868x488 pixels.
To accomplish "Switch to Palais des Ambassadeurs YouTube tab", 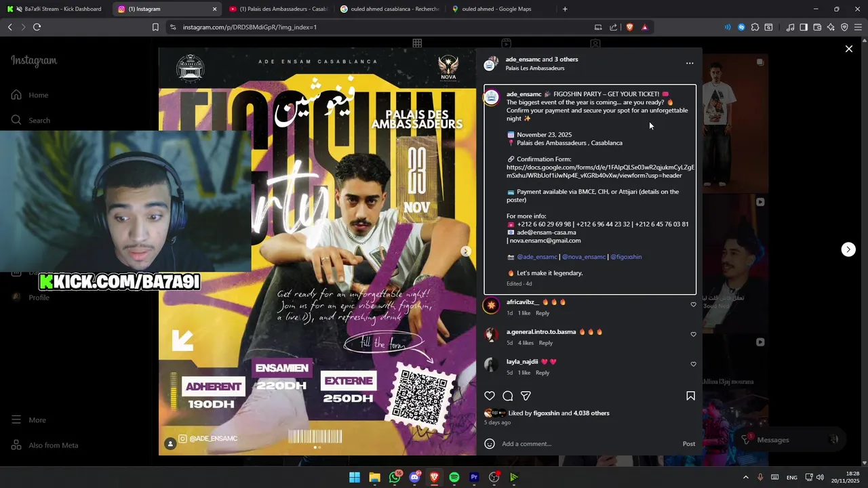I will [279, 9].
